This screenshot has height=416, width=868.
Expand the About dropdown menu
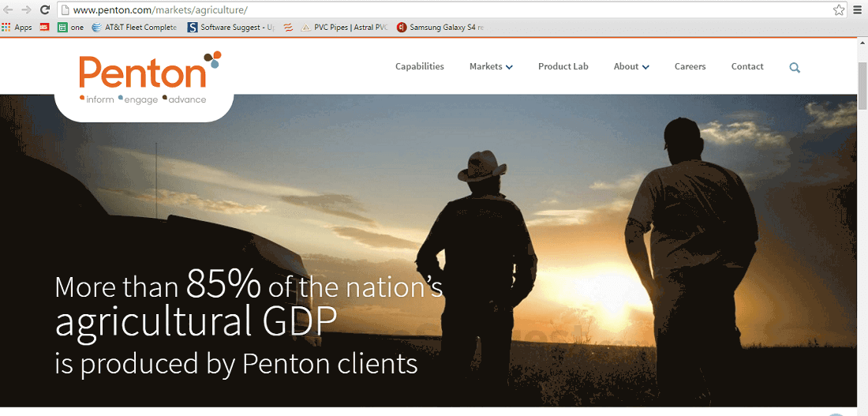pyautogui.click(x=631, y=66)
